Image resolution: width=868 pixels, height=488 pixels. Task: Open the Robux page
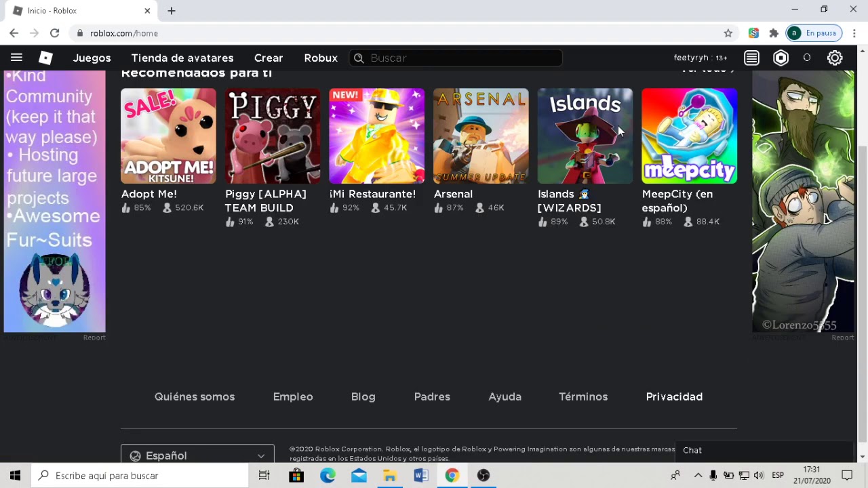(x=321, y=58)
